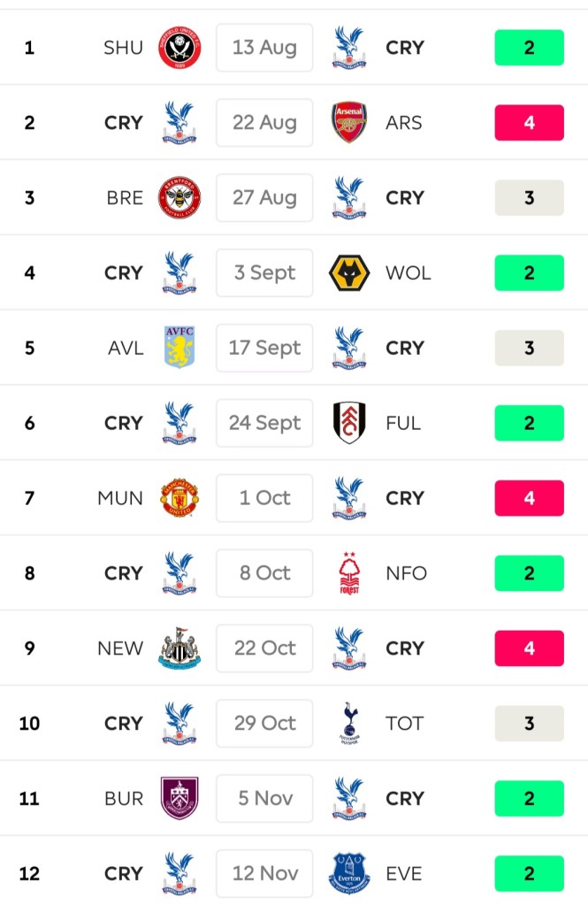This screenshot has height=905, width=588.
Task: Open the 13 Aug fixture date
Action: click(x=264, y=48)
